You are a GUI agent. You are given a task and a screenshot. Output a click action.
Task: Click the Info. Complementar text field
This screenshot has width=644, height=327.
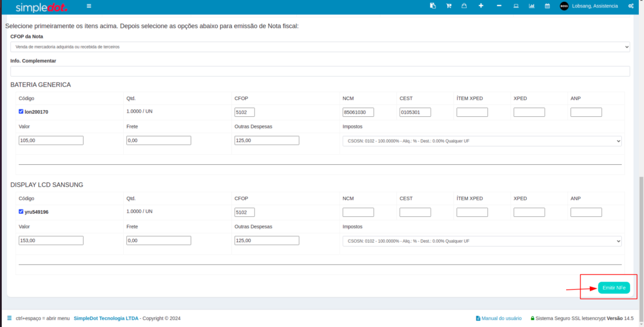pyautogui.click(x=319, y=71)
